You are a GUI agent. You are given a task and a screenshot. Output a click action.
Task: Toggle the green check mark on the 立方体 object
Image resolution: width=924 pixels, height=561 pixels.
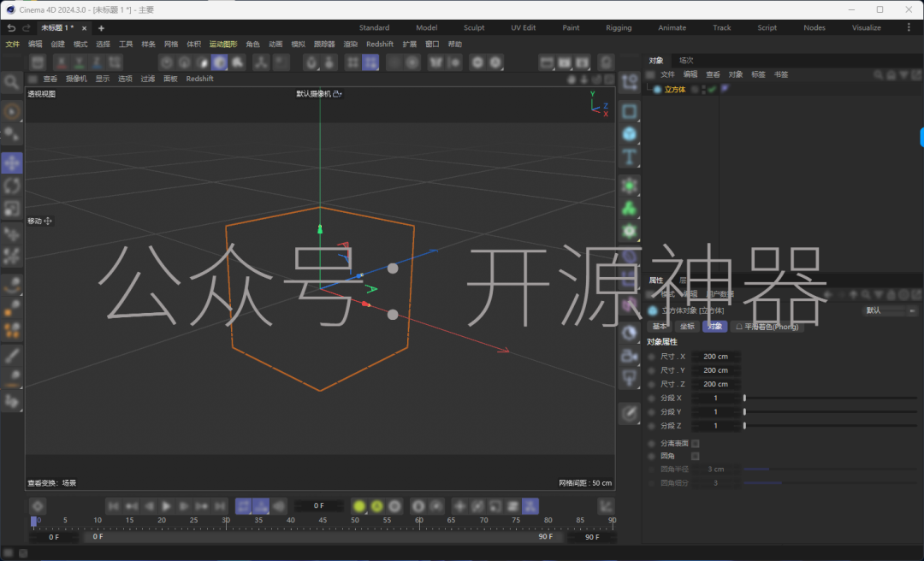pos(712,90)
